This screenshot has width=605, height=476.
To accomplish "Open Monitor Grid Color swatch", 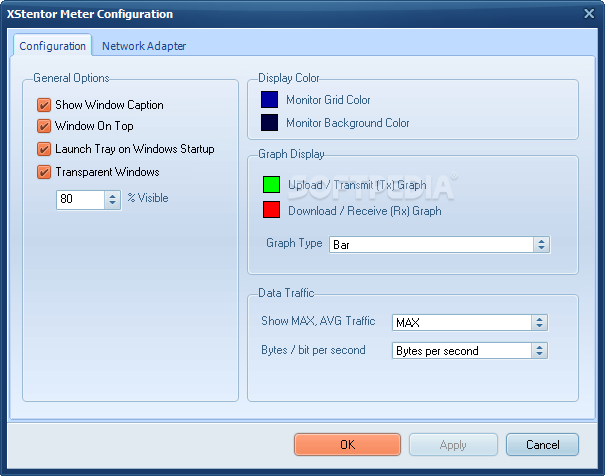I will point(269,100).
